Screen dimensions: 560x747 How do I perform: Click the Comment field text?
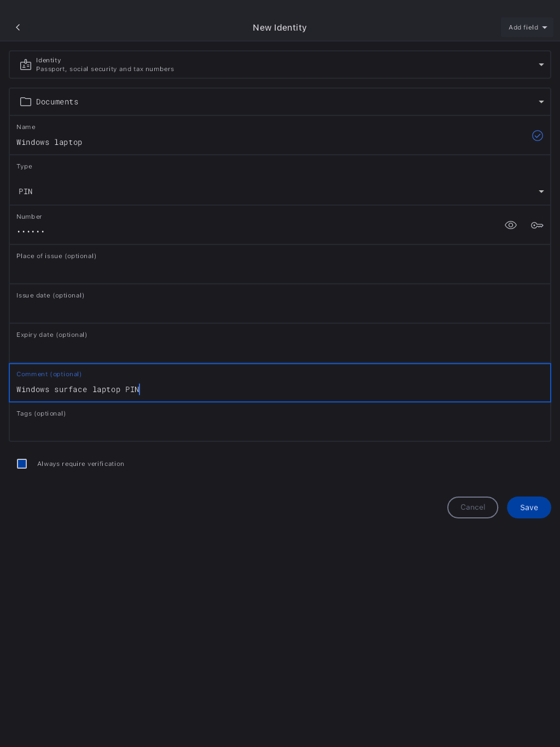[x=78, y=389]
